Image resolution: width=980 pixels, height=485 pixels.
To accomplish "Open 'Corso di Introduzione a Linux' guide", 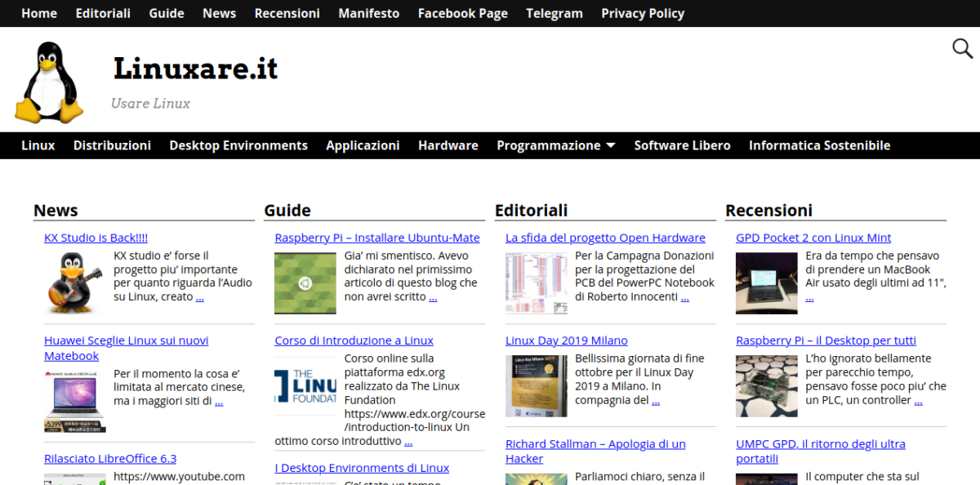I will click(354, 340).
